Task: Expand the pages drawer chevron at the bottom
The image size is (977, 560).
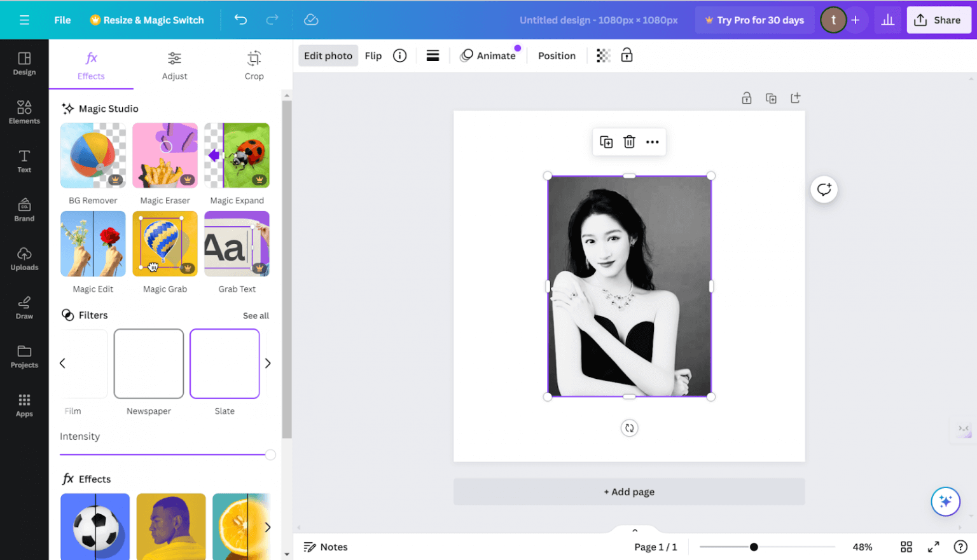Action: [634, 530]
